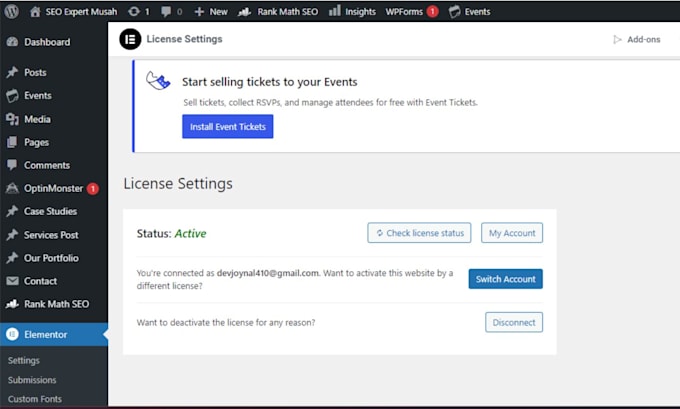Click the OptinMonster red badge
The height and width of the screenshot is (409, 680).
[92, 189]
